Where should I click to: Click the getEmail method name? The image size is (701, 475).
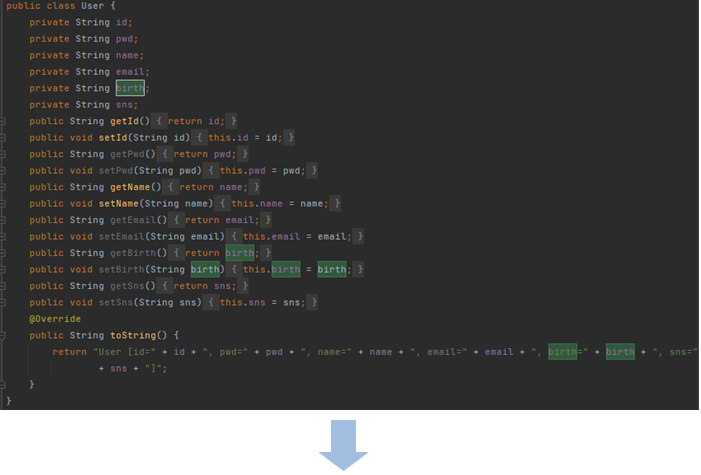click(133, 221)
